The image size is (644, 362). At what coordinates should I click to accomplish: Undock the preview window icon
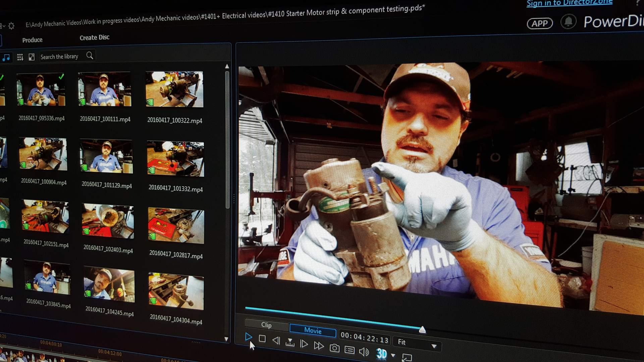[407, 357]
